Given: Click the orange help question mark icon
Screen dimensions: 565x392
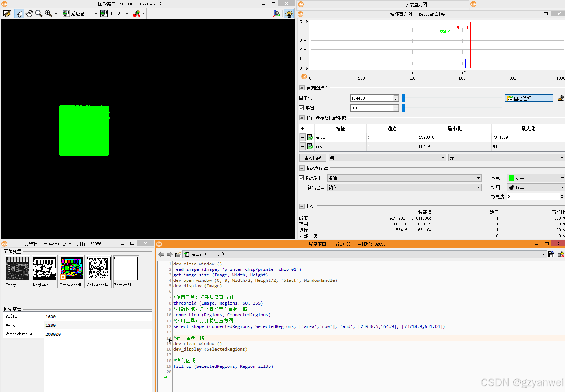Looking at the screenshot, I should (x=304, y=76).
